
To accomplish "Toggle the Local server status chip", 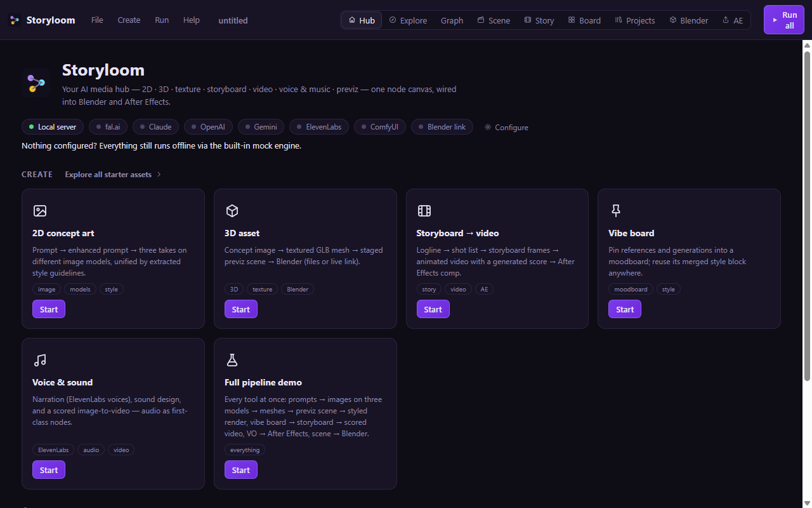I will 53,127.
